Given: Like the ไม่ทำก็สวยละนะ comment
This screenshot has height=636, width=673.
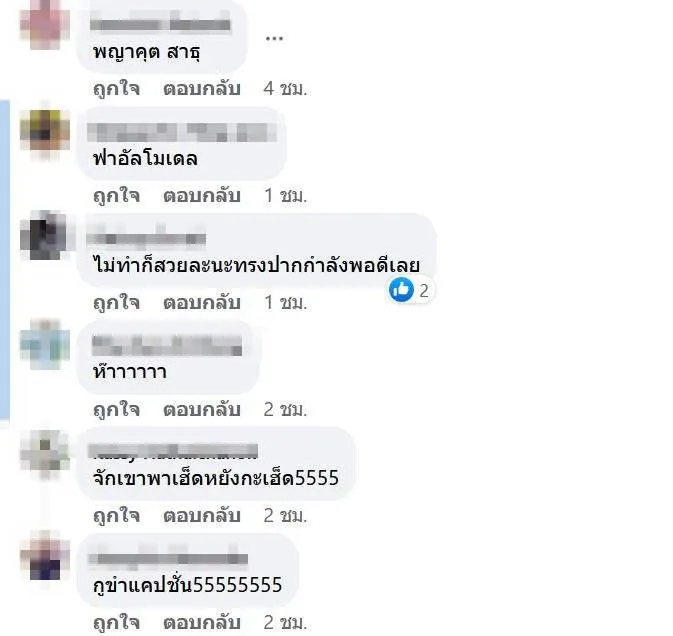Looking at the screenshot, I should coord(116,303).
